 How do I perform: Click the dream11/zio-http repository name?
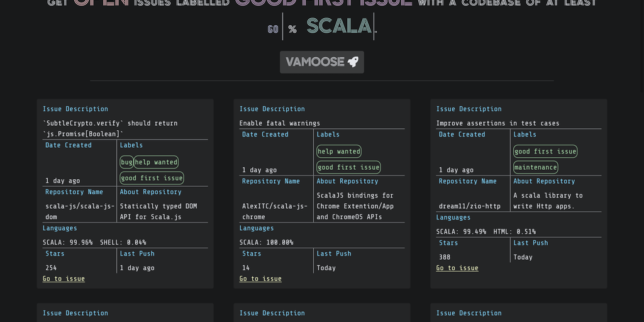[x=468, y=206]
